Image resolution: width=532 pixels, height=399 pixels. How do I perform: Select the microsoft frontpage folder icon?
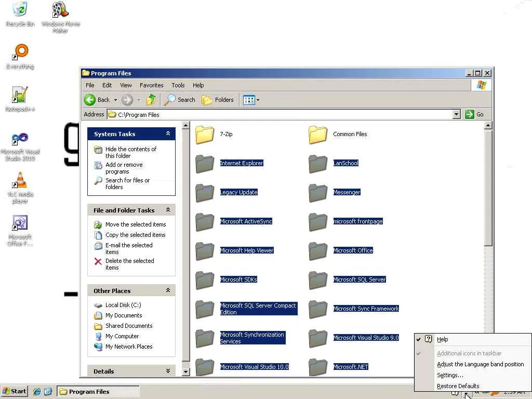coord(318,222)
